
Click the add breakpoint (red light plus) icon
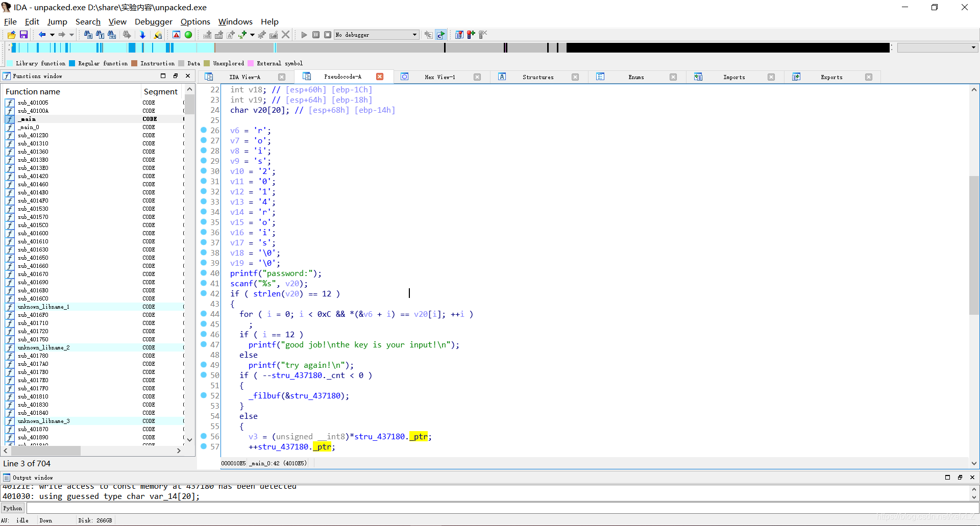click(471, 35)
